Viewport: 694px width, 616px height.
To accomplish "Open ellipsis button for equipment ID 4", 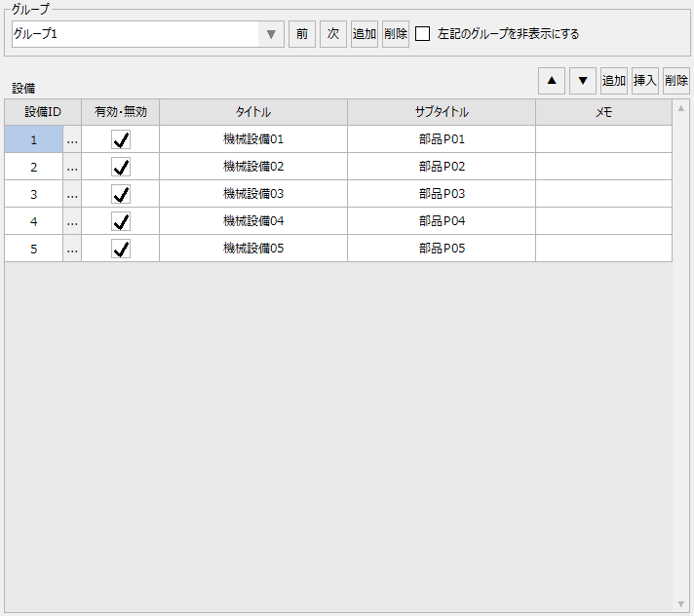I will 72,222.
